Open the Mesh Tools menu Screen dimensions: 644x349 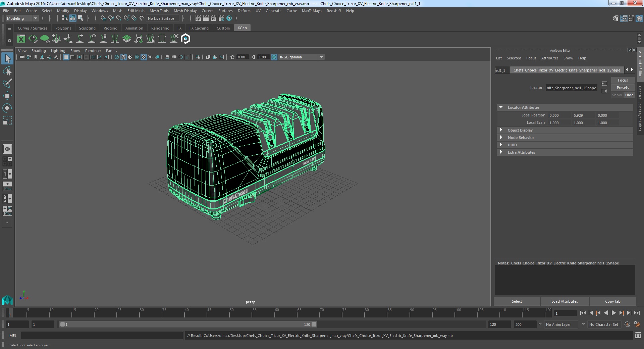(159, 11)
